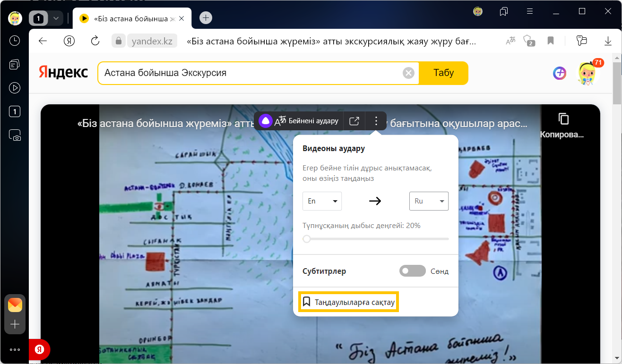This screenshot has width=622, height=364.
Task: Click the red Yandex «Я» floating button
Action: point(40,349)
